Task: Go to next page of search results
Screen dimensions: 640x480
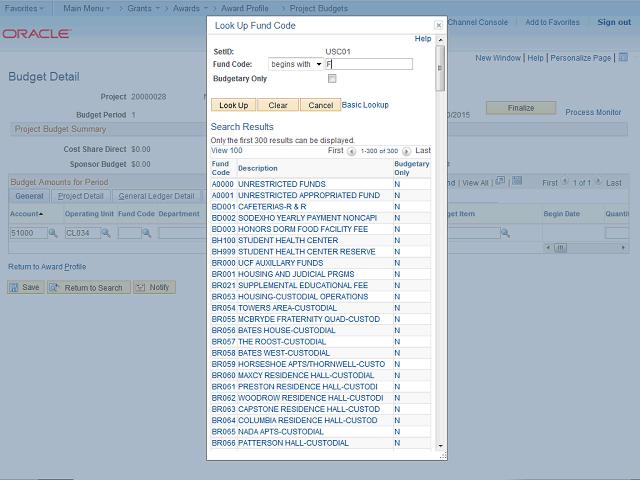Action: pos(407,151)
